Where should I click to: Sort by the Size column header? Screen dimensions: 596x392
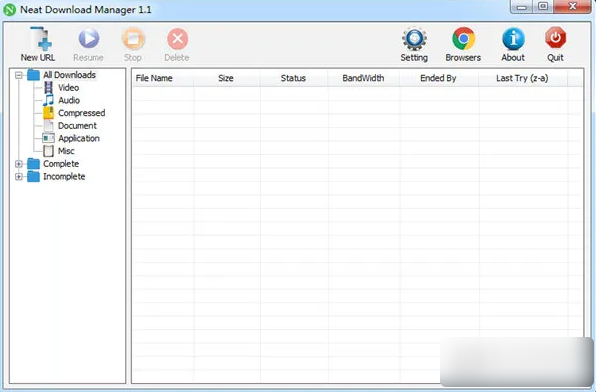227,78
